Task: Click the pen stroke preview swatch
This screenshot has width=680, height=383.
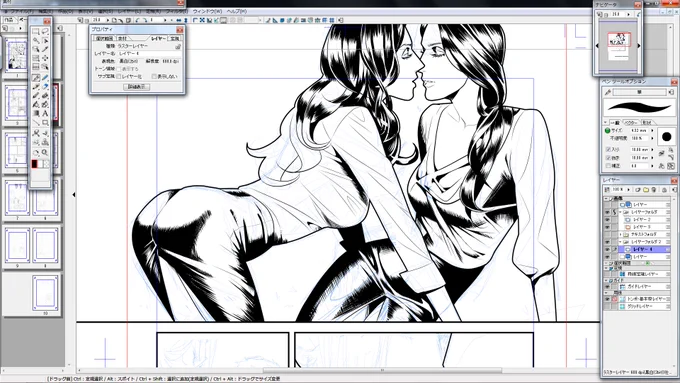Action: 639,107
